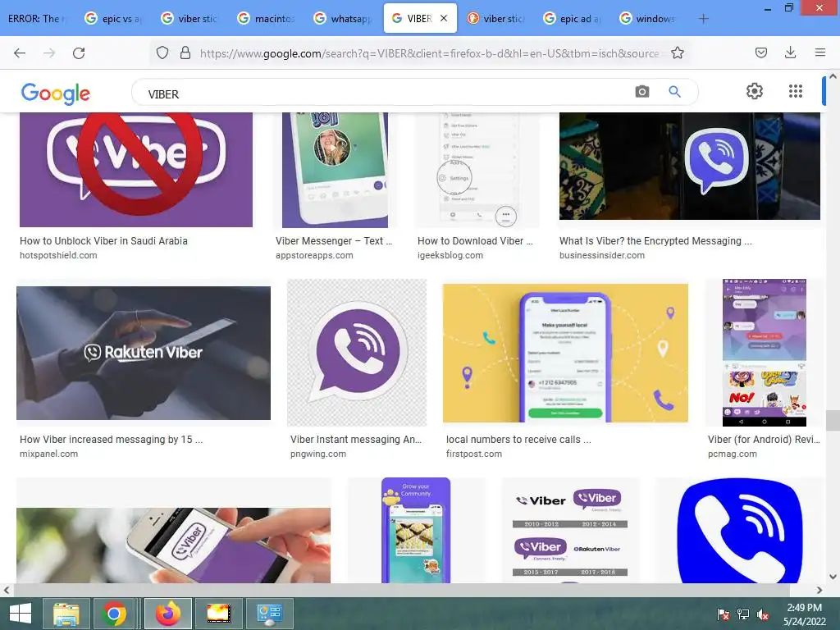Open the Windows Start menu

pos(21,614)
